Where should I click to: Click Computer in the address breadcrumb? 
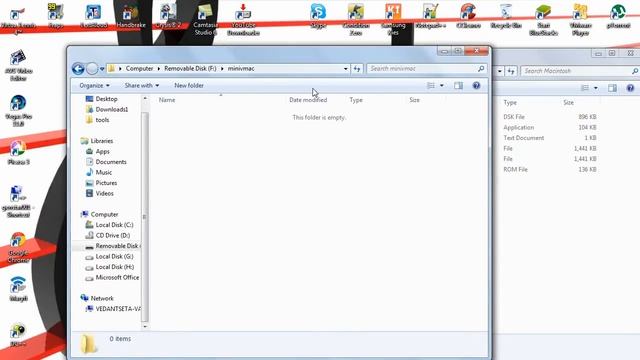pos(139,69)
